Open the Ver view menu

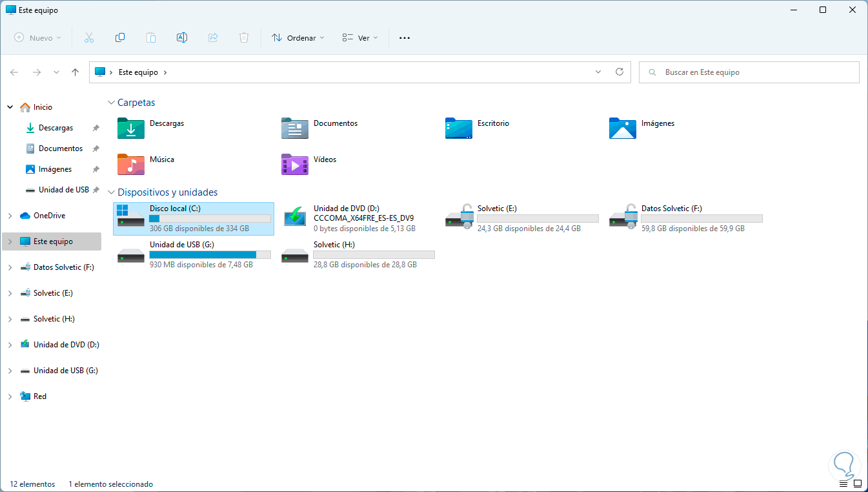click(x=360, y=38)
